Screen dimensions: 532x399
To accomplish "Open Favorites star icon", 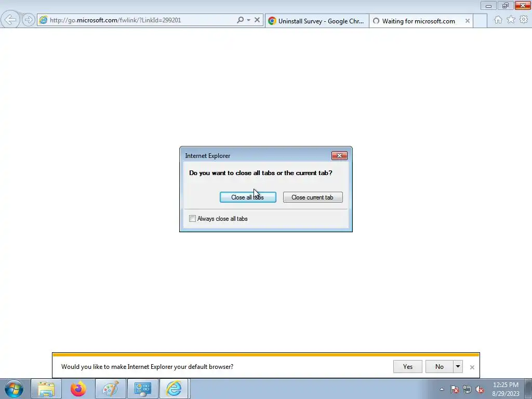I will (511, 20).
